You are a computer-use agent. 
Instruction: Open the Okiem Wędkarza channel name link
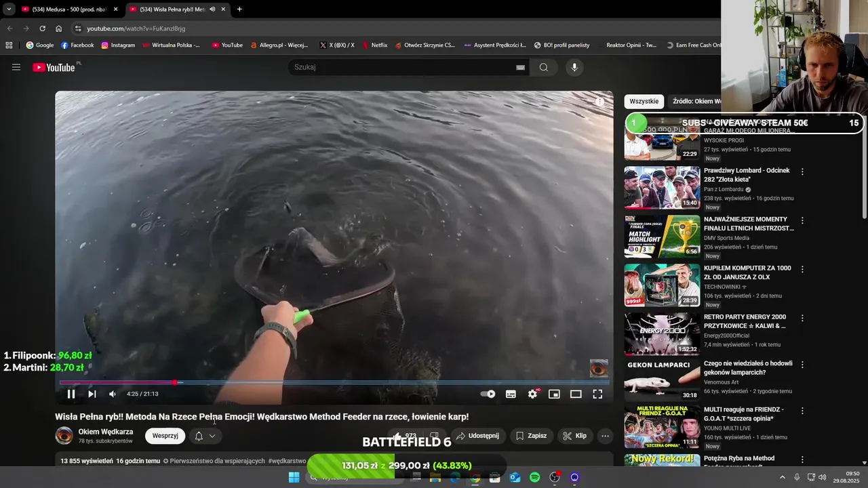click(105, 432)
